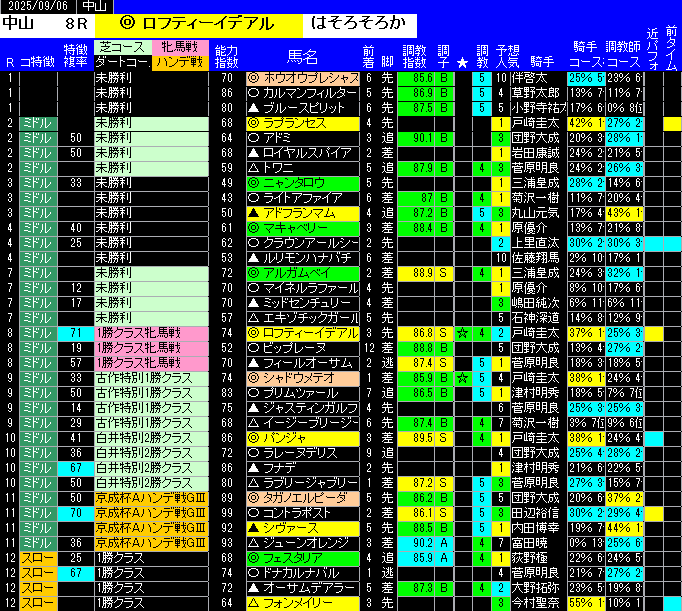Image resolution: width=682 pixels, height=611 pixels.
Task: Select horse name シャドウメテオ
Action: [303, 378]
